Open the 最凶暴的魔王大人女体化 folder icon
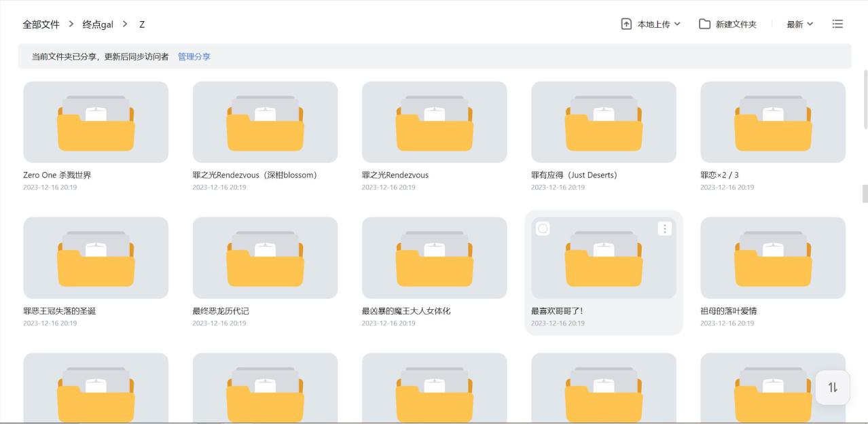Image resolution: width=868 pixels, height=424 pixels. [x=434, y=258]
